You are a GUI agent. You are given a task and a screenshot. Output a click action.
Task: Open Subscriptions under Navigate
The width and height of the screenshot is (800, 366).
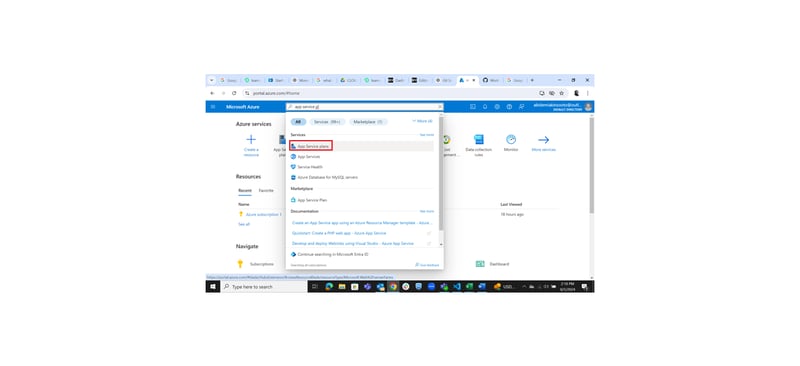[261, 264]
